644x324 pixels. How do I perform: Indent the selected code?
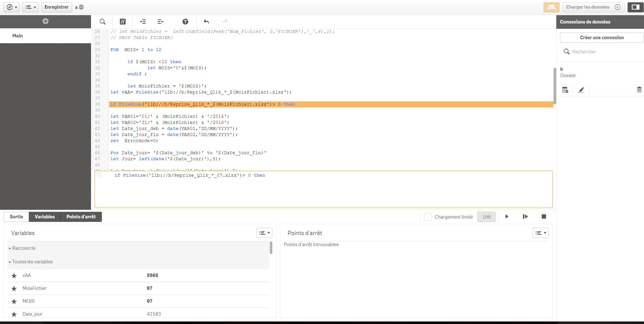click(x=143, y=22)
